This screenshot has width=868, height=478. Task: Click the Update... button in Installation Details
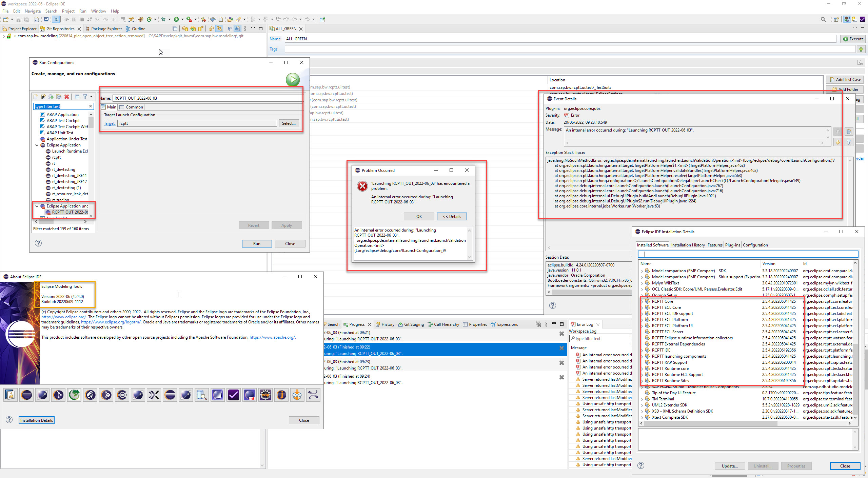click(x=730, y=466)
